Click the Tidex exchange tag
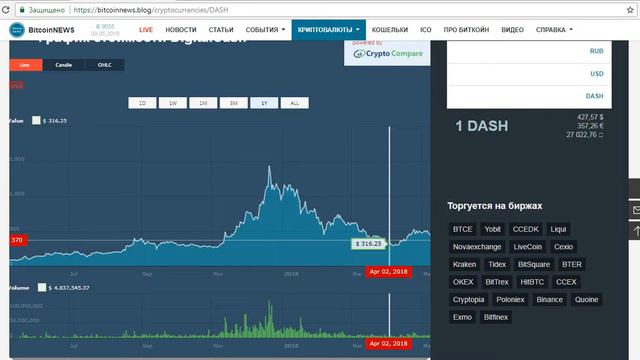This screenshot has width=640, height=360. 497,264
